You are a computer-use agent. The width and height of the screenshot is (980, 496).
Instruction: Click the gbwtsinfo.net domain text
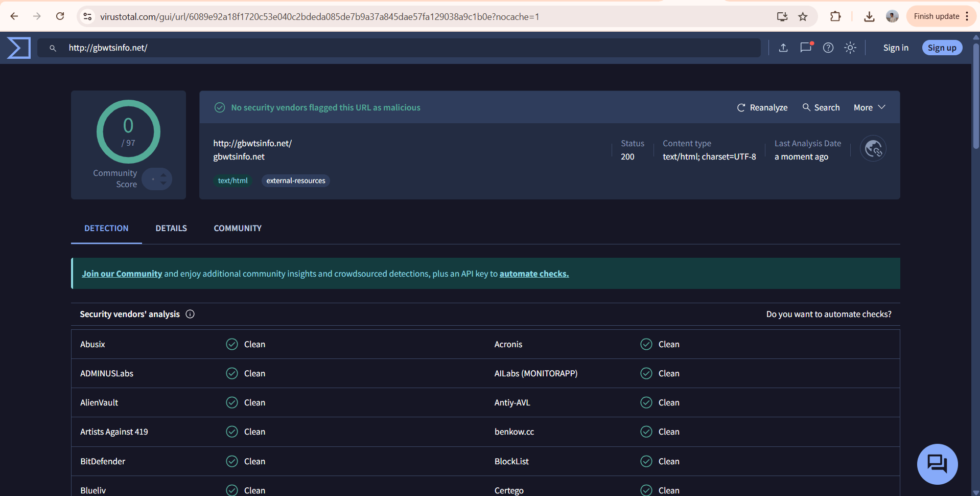tap(239, 156)
